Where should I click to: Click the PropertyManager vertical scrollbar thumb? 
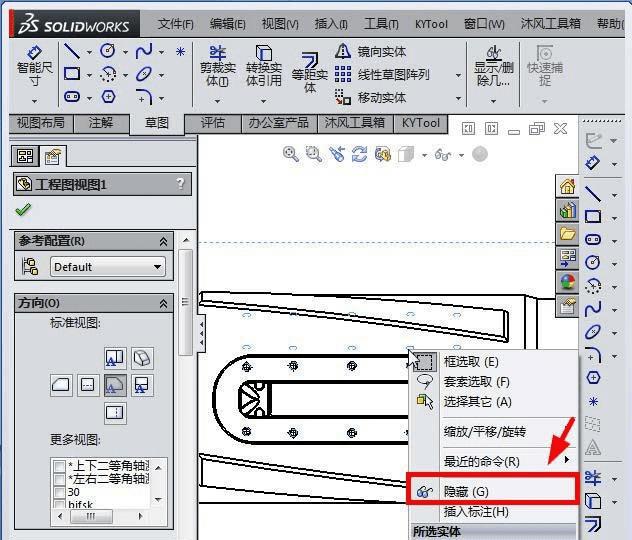pos(185,302)
